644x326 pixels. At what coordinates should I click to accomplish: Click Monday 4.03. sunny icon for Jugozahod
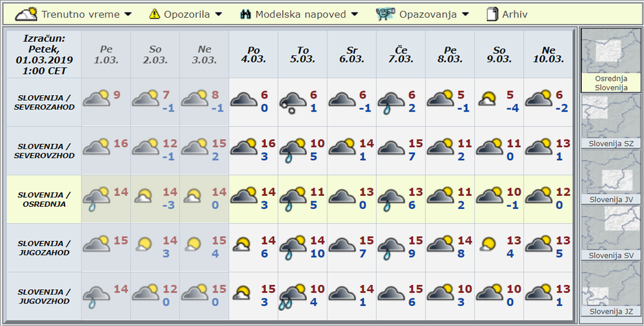(x=243, y=247)
